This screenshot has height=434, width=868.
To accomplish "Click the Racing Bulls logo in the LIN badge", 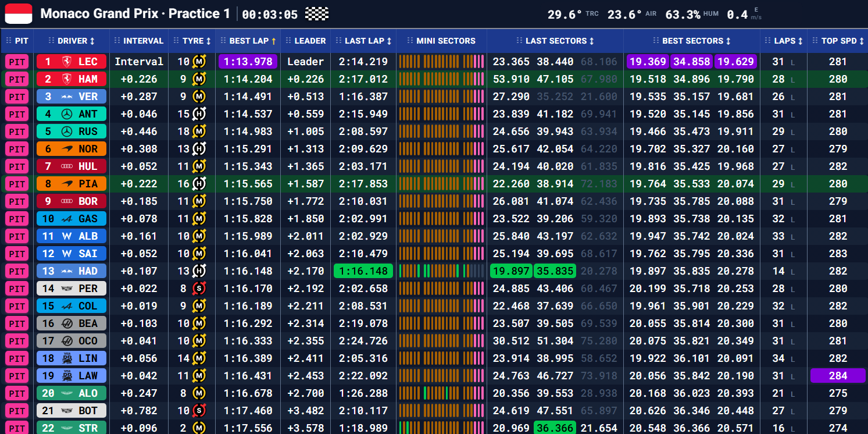I will pos(66,358).
